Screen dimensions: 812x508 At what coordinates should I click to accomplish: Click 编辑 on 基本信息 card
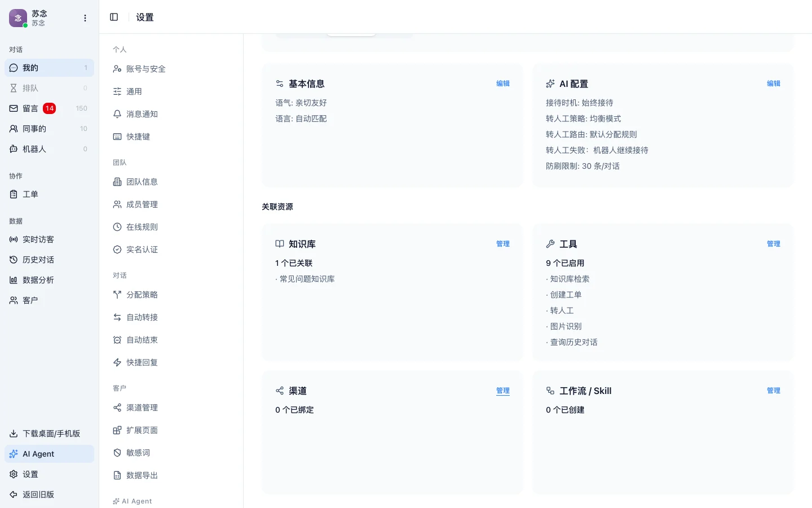click(x=503, y=84)
